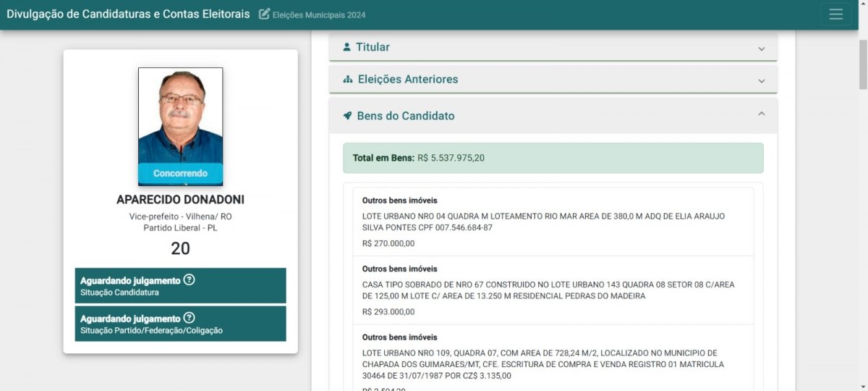Select the Titular section heading
Viewport: 868px width, 391px height.
coord(373,47)
